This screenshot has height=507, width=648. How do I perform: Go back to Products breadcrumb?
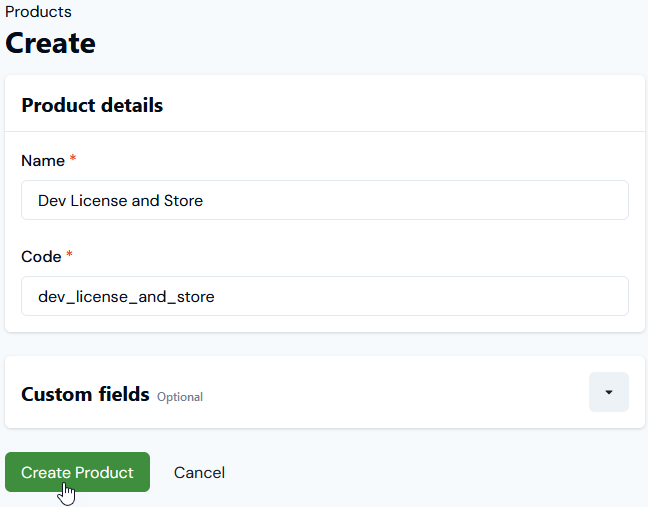click(x=38, y=12)
